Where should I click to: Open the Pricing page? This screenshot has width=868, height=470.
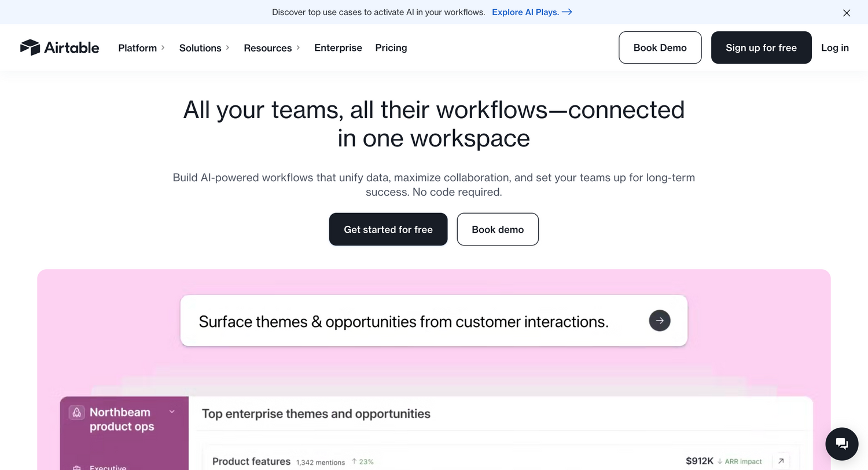point(391,48)
